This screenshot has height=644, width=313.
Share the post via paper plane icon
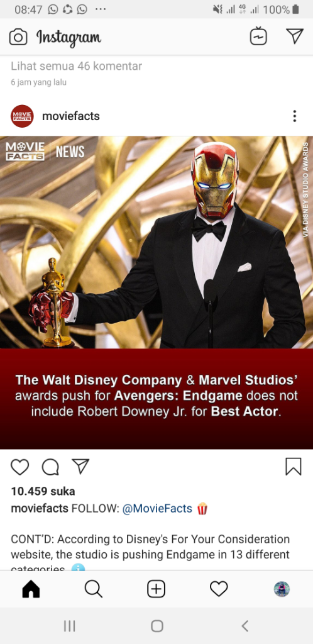coord(80,466)
